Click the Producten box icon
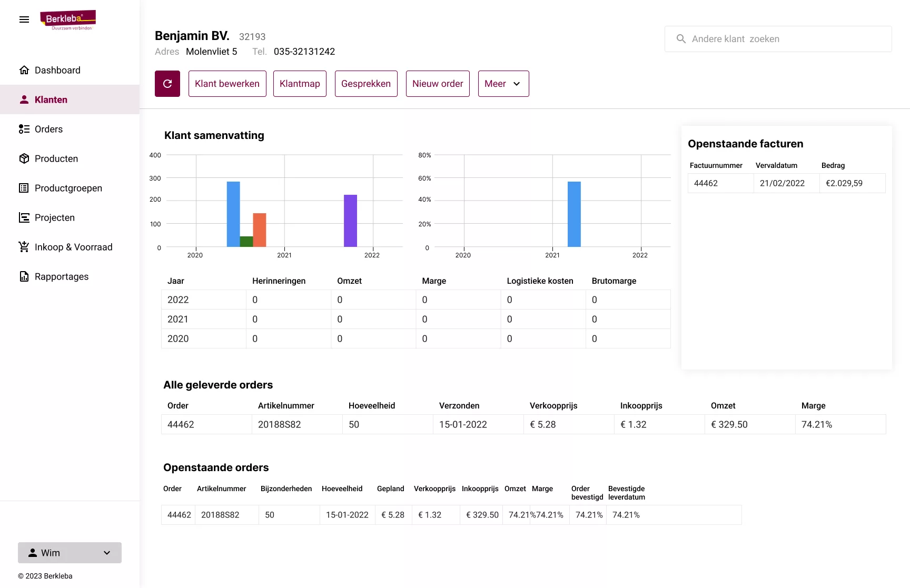Image resolution: width=910 pixels, height=588 pixels. [x=24, y=158]
